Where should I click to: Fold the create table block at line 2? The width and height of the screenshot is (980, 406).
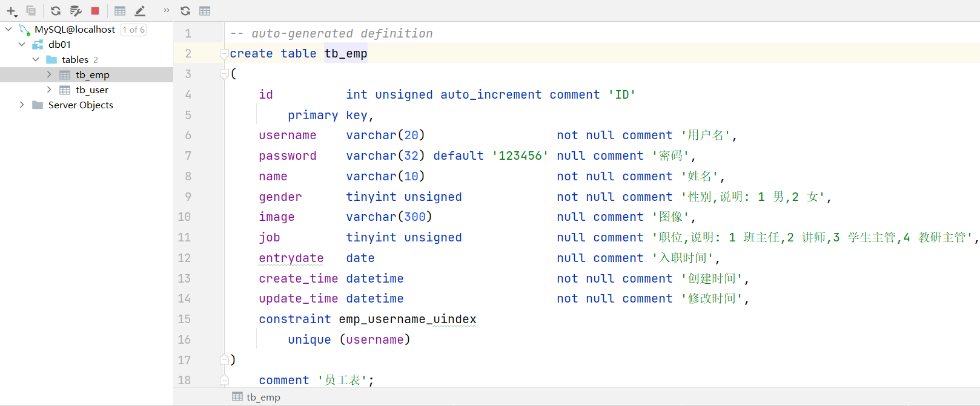pyautogui.click(x=224, y=53)
